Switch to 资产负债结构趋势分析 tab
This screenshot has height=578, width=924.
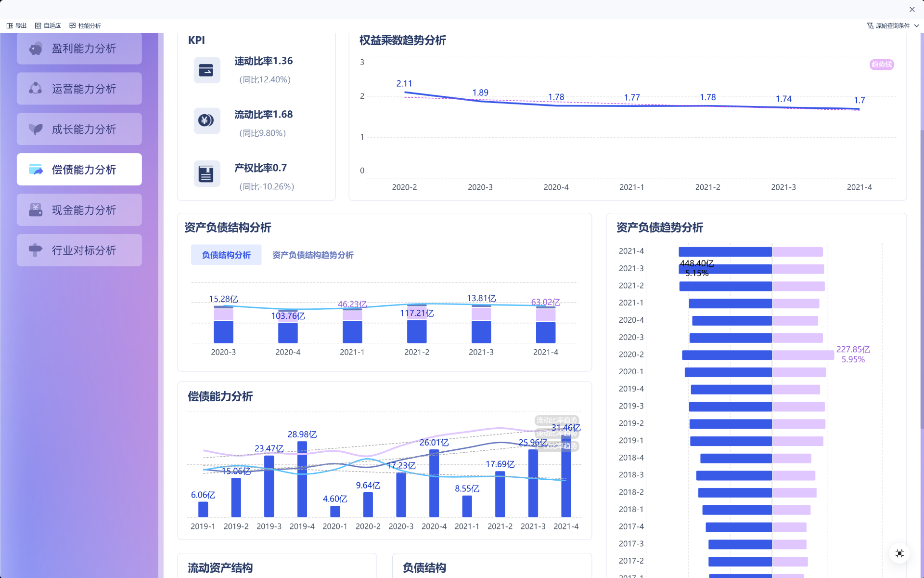pyautogui.click(x=313, y=255)
